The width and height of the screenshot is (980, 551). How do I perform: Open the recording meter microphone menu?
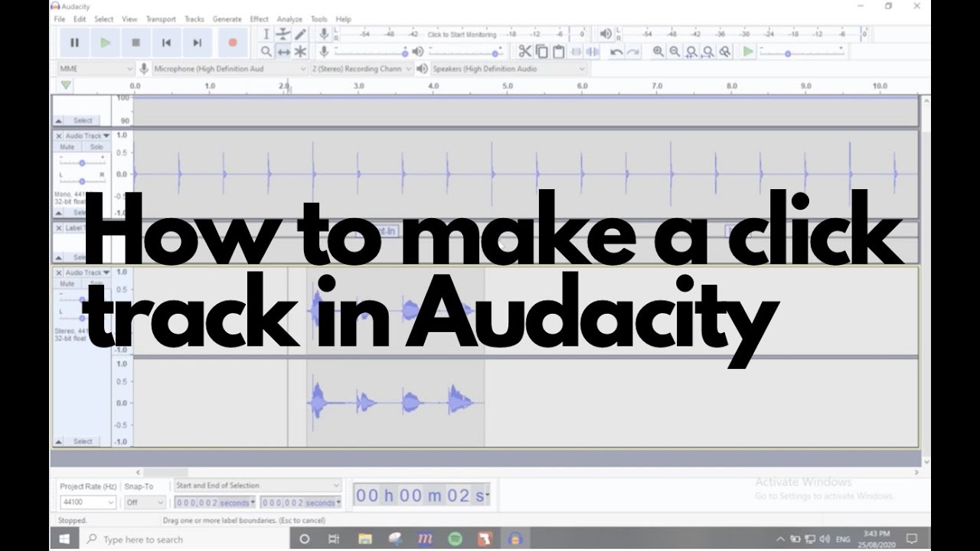[325, 34]
